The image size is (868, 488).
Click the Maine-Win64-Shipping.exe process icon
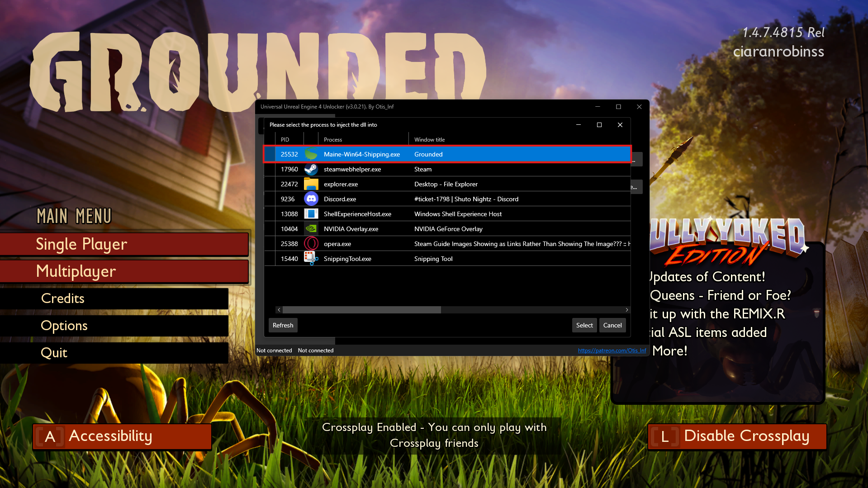311,154
